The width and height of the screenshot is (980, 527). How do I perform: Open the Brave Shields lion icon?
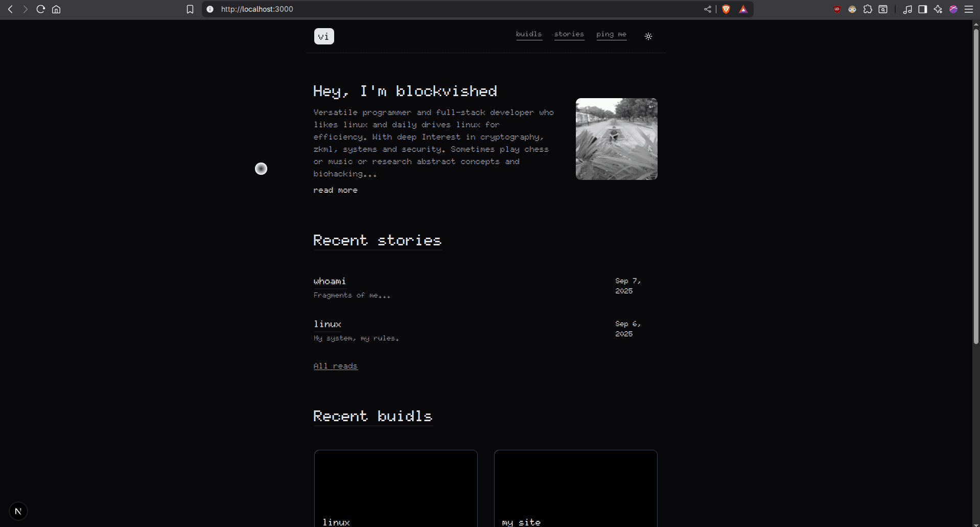point(726,9)
